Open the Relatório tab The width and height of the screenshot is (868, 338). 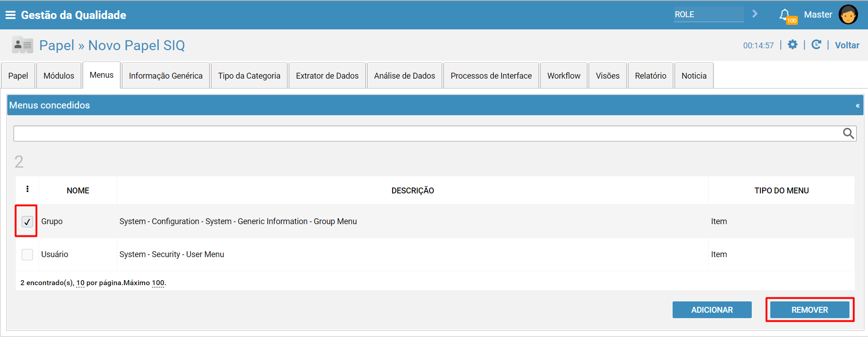coord(650,75)
